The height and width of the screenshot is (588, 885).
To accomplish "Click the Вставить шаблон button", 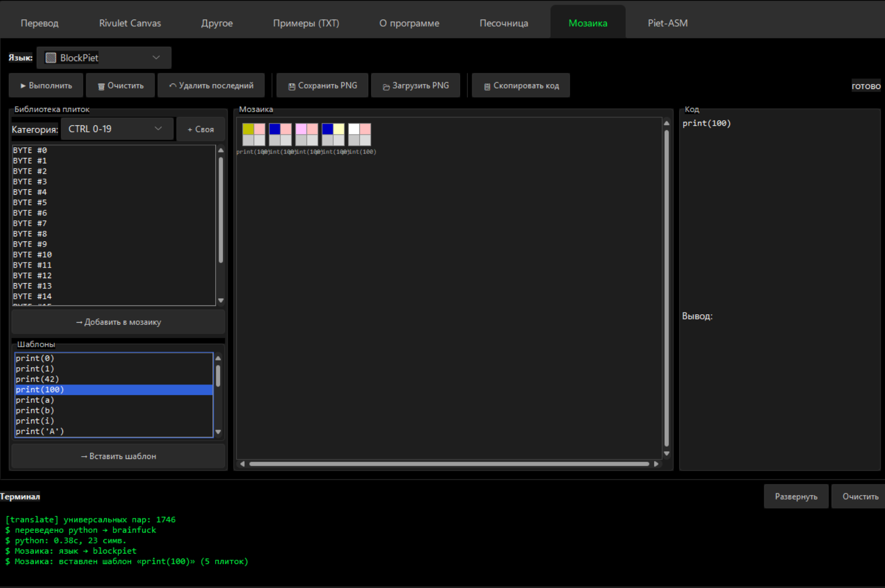I will tap(118, 456).
